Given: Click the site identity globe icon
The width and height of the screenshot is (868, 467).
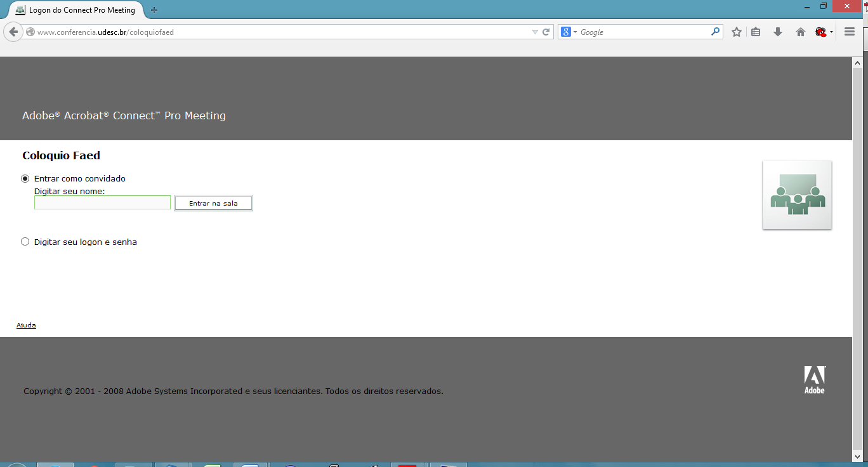Looking at the screenshot, I should [x=30, y=32].
